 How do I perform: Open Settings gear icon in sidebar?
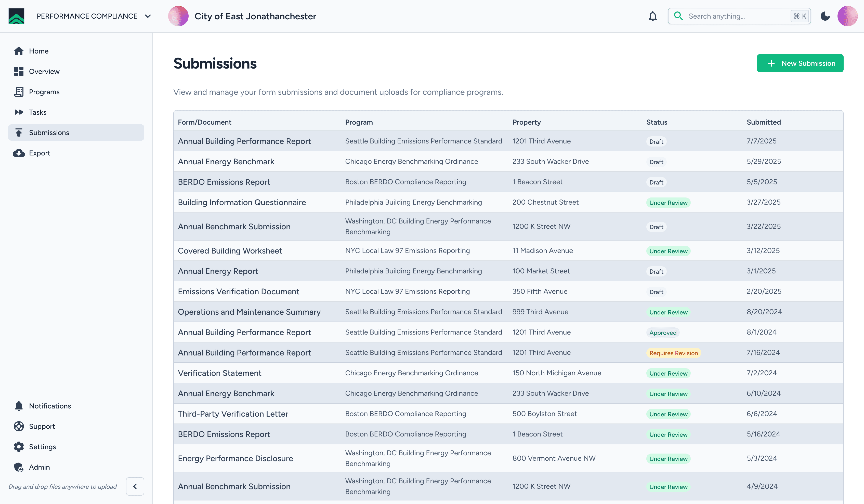pos(19,446)
